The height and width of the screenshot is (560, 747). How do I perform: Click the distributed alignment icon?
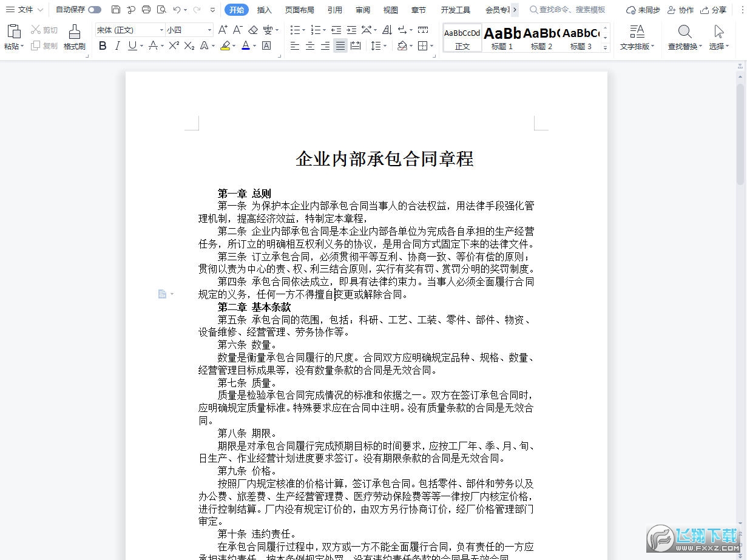tap(356, 46)
